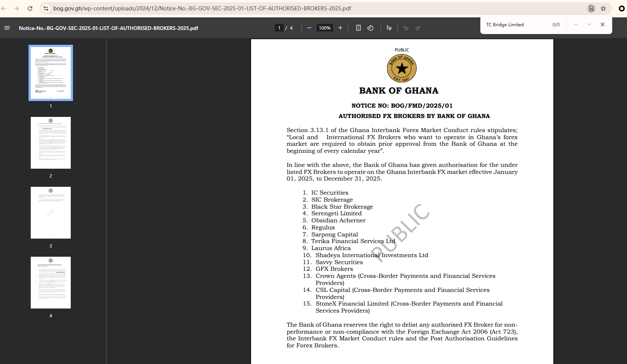
Task: Click 'Crown Agents' list entry
Action: 336,276
